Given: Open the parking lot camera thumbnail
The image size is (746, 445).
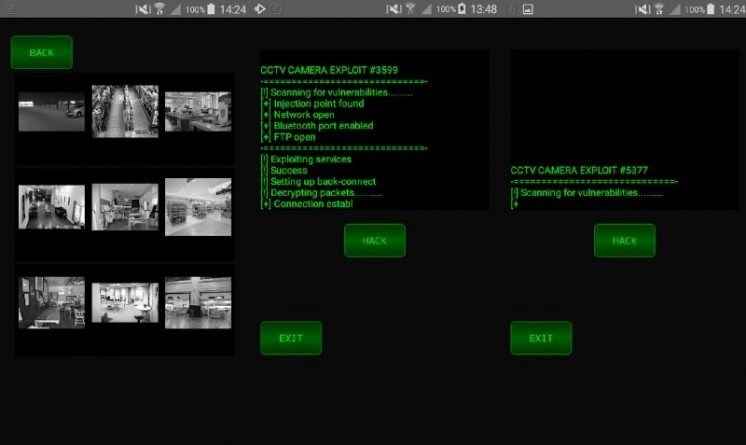Looking at the screenshot, I should (x=52, y=112).
